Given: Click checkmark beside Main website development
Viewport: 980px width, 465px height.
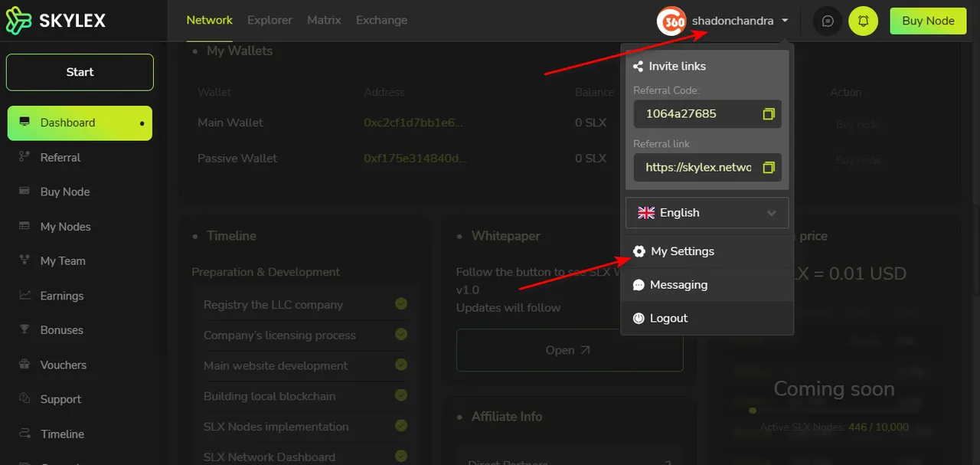Looking at the screenshot, I should pyautogui.click(x=401, y=365).
